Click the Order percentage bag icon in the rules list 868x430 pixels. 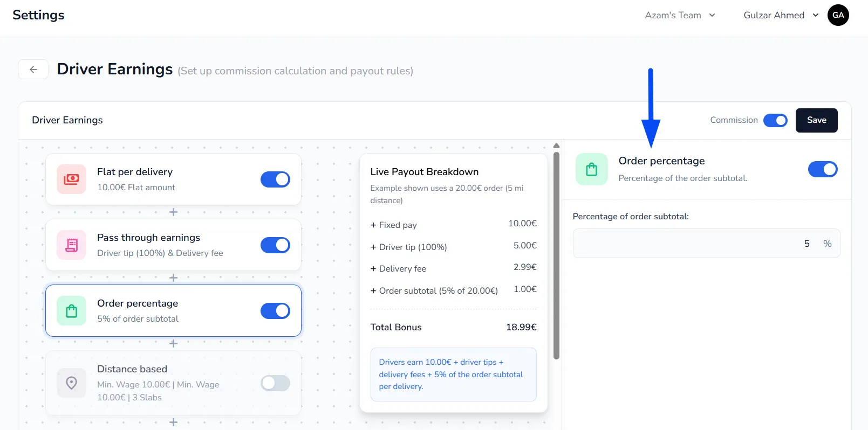(x=71, y=311)
